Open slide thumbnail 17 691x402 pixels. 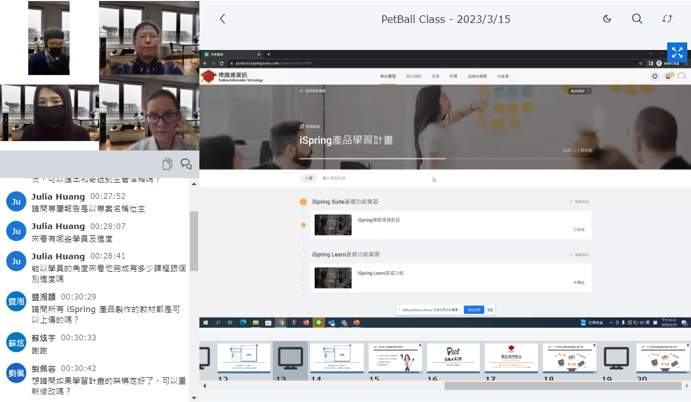[511, 358]
